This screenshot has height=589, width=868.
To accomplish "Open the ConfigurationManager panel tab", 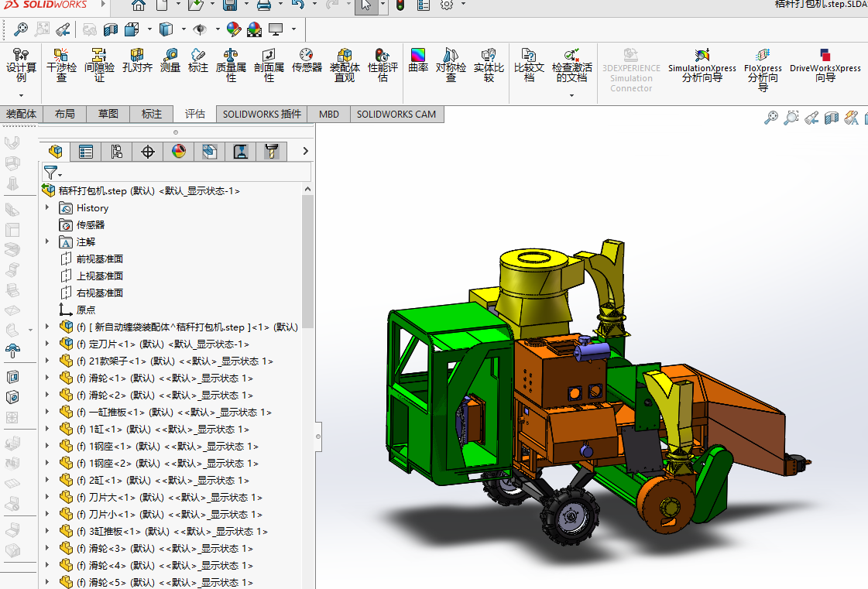I will pyautogui.click(x=116, y=151).
